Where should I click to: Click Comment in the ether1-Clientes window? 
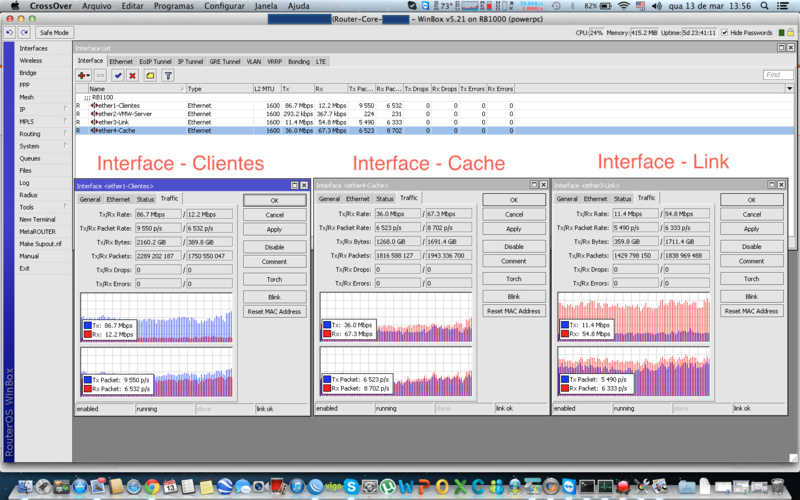click(x=274, y=261)
